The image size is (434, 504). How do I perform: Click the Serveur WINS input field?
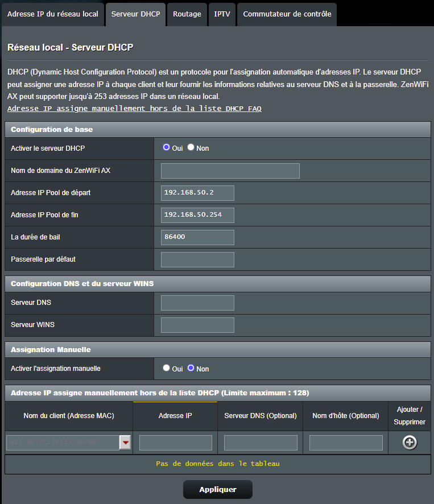pyautogui.click(x=197, y=325)
